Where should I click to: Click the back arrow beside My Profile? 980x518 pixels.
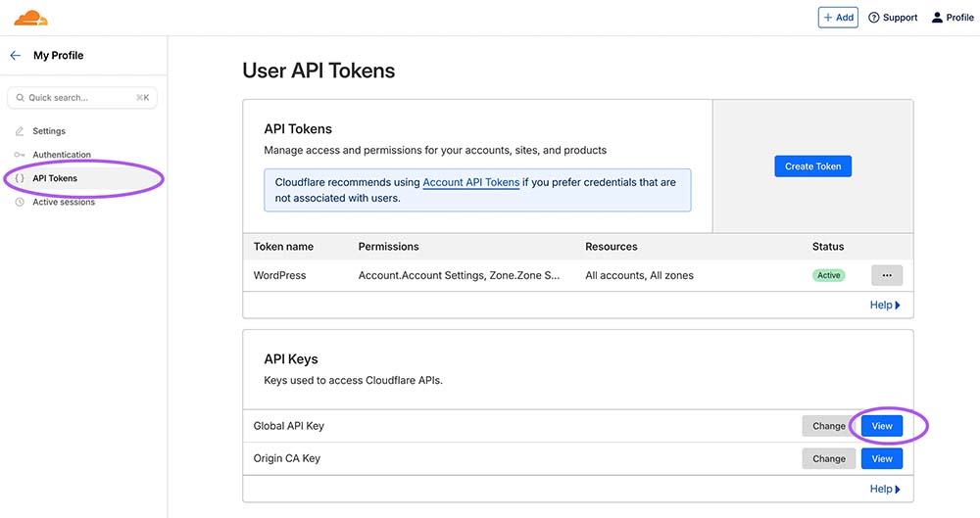(x=15, y=56)
